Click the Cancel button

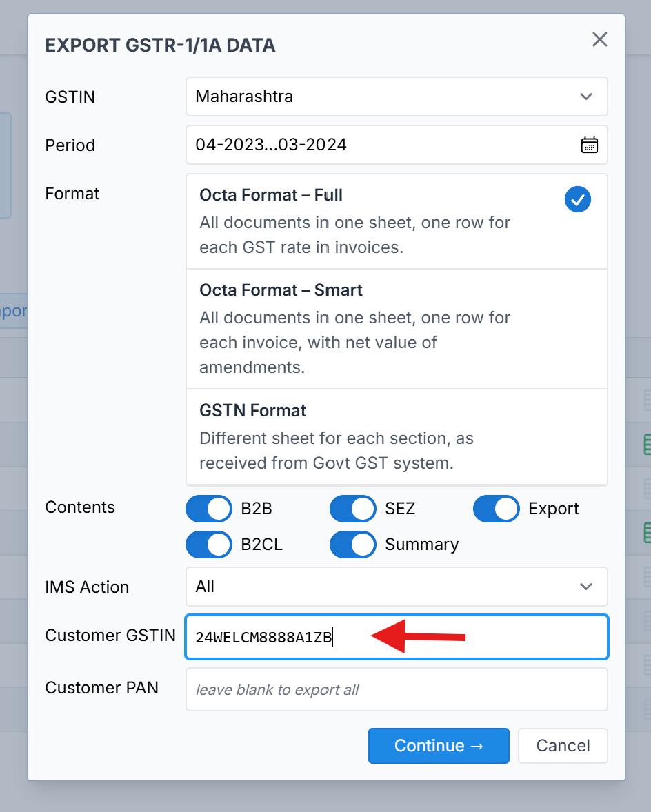coord(563,746)
